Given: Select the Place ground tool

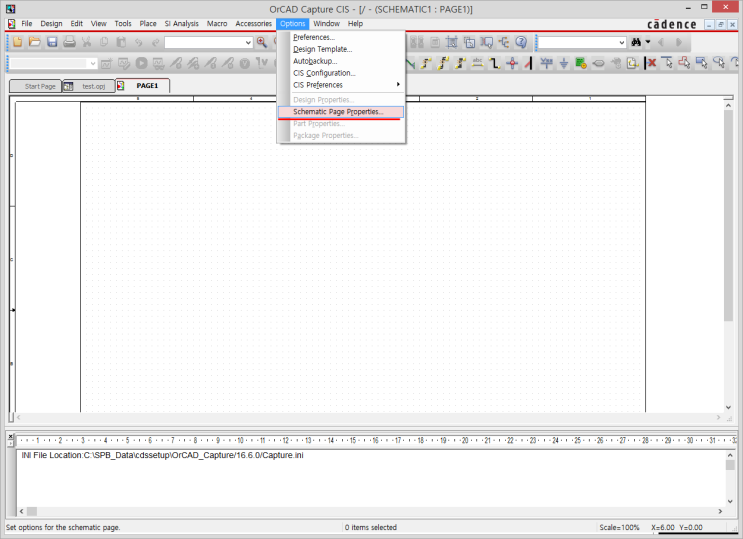Looking at the screenshot, I should [563, 63].
